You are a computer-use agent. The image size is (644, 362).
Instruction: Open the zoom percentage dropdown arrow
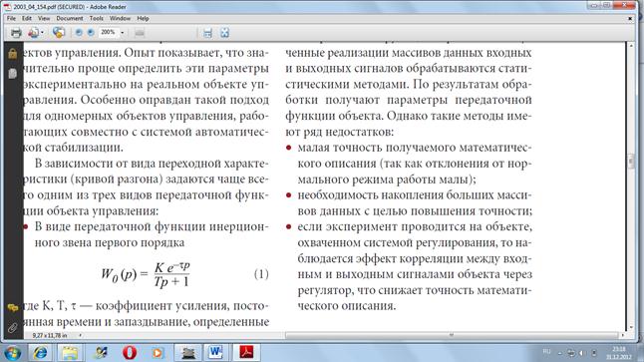click(x=122, y=33)
